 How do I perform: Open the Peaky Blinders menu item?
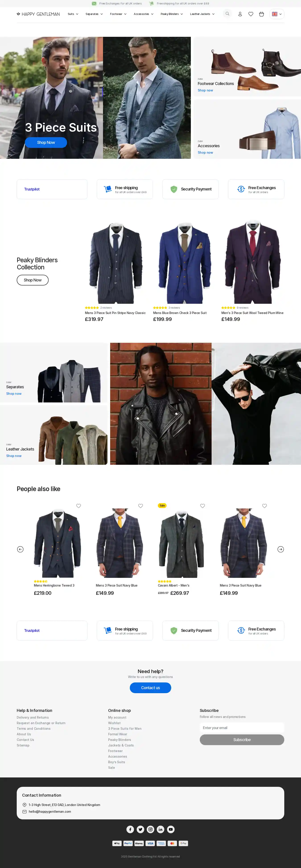[172, 14]
